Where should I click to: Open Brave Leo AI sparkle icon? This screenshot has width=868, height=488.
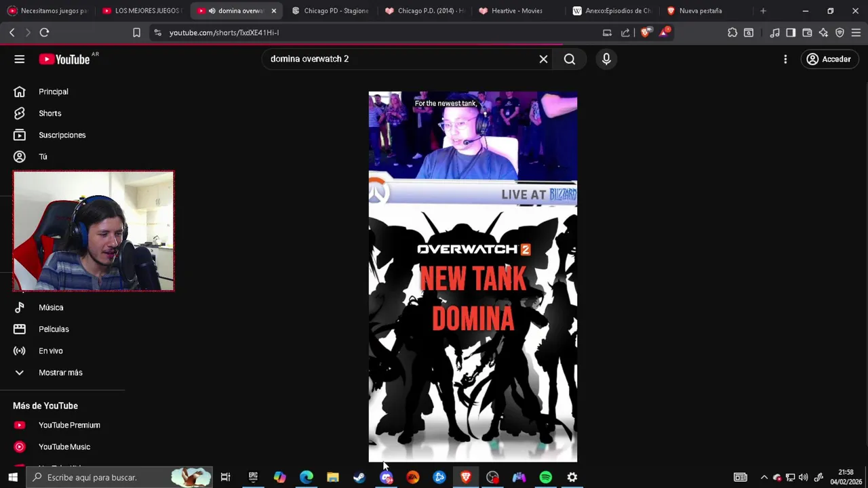[x=823, y=33]
